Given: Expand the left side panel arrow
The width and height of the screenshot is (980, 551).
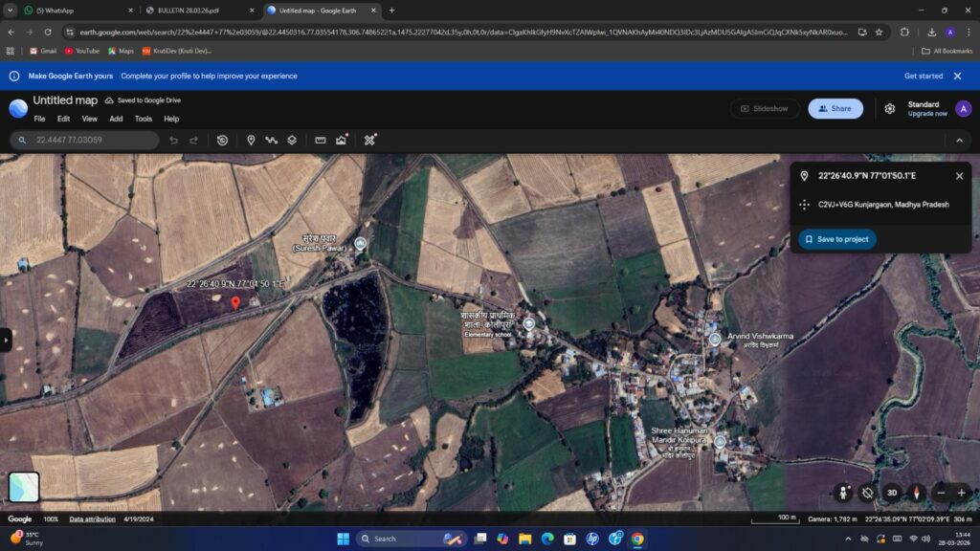Looking at the screenshot, I should 6,340.
